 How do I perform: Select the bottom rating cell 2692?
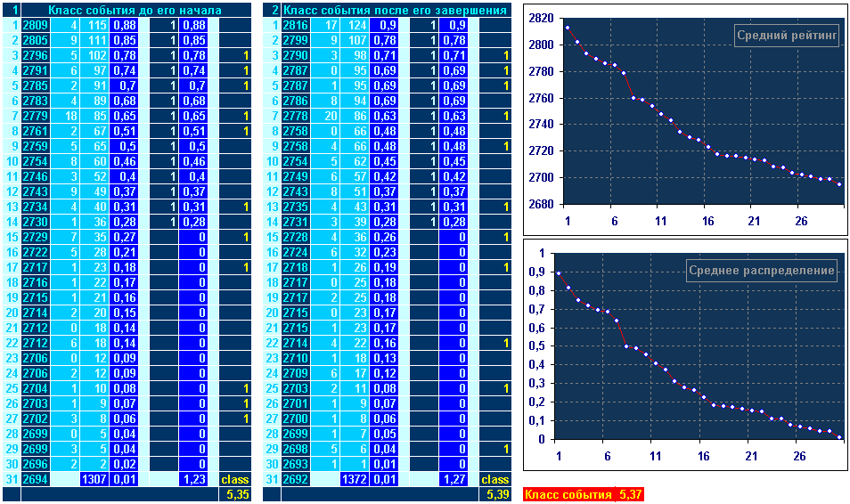coord(296,479)
